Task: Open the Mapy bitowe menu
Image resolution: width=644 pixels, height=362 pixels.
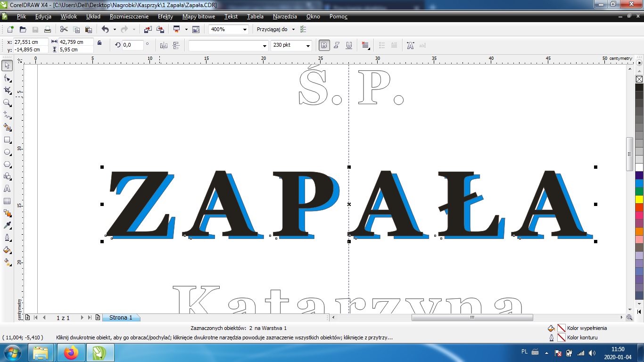Action: (198, 16)
